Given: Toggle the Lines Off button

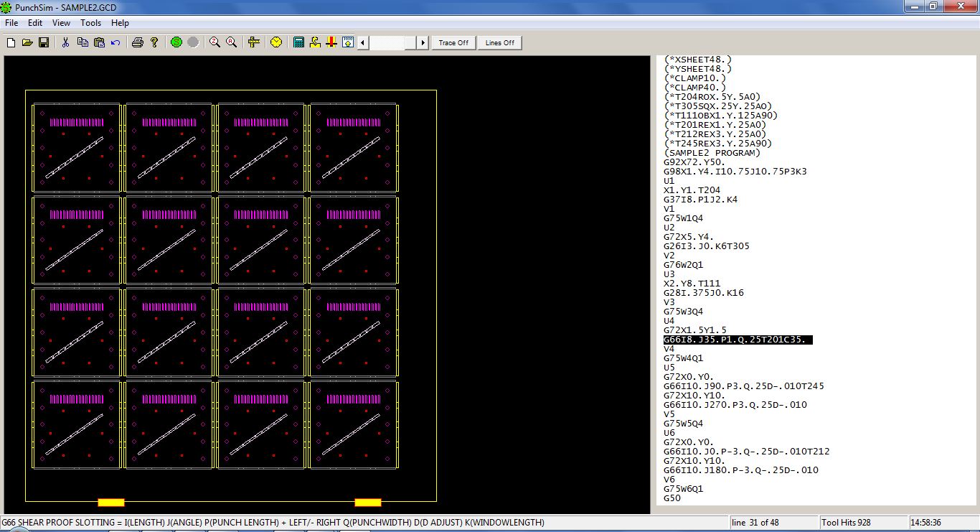Looking at the screenshot, I should 499,43.
